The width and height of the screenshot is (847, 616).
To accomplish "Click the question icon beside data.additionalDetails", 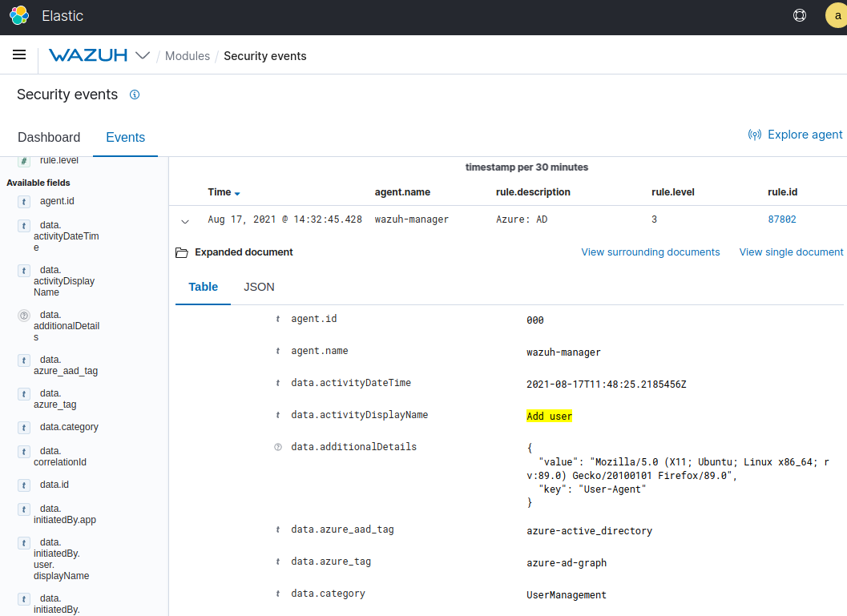I will [x=23, y=314].
